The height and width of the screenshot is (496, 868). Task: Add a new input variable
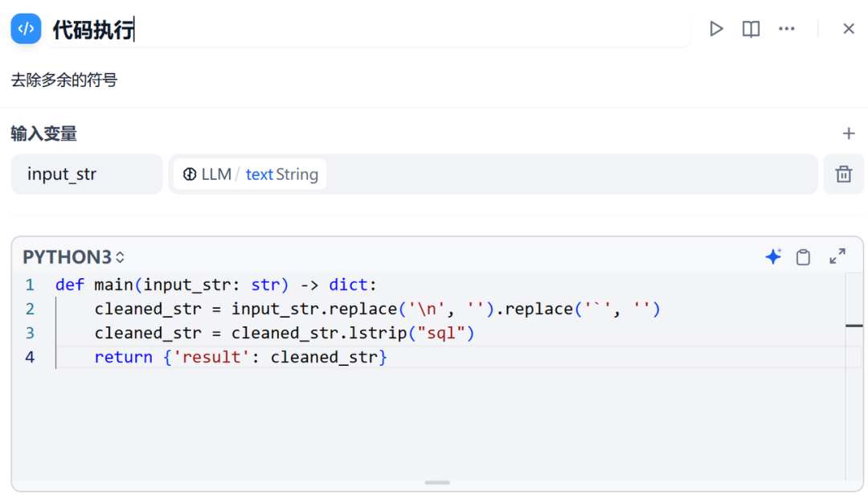pyautogui.click(x=849, y=133)
